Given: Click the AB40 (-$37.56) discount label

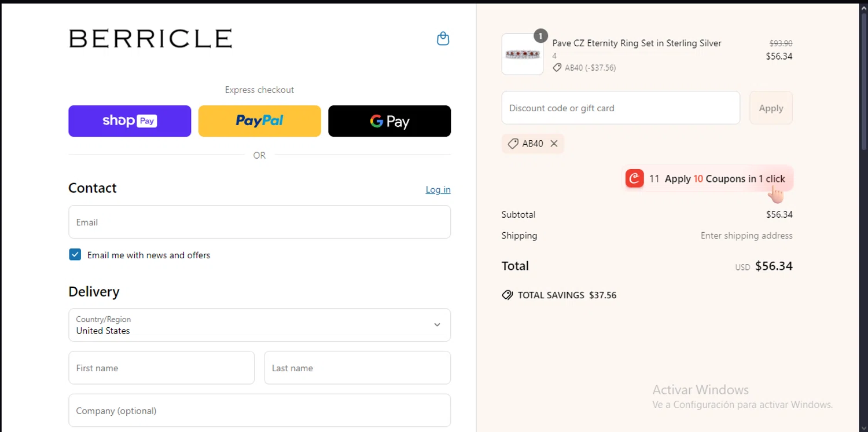Looking at the screenshot, I should [584, 68].
